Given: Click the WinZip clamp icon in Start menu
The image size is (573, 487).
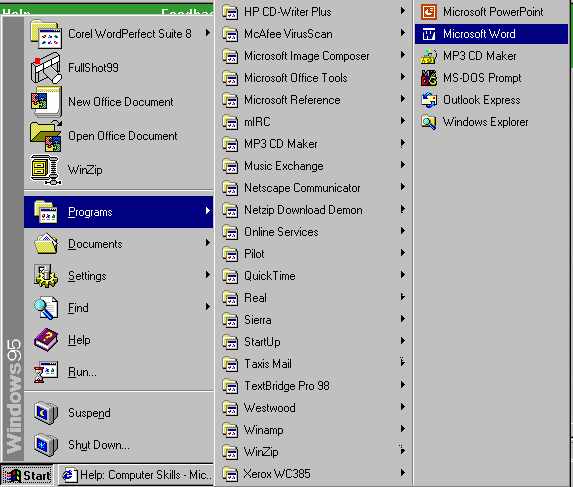Looking at the screenshot, I should (46, 170).
